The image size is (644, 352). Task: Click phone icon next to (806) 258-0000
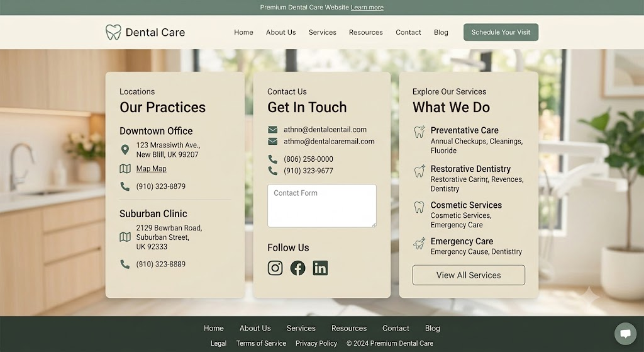click(273, 159)
